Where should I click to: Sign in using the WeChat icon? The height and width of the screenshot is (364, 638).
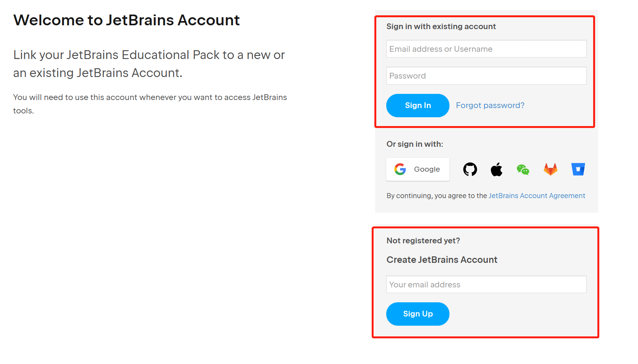pyautogui.click(x=523, y=169)
